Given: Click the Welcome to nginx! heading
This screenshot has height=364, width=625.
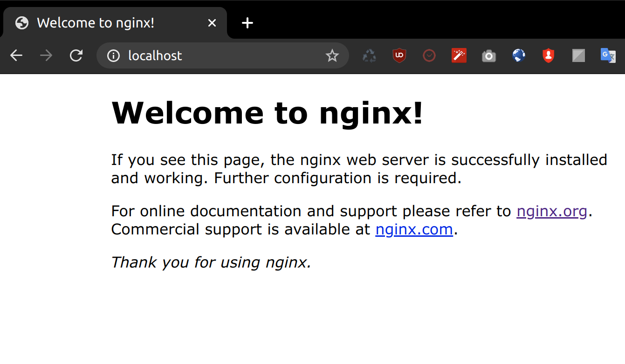Looking at the screenshot, I should click(x=268, y=113).
